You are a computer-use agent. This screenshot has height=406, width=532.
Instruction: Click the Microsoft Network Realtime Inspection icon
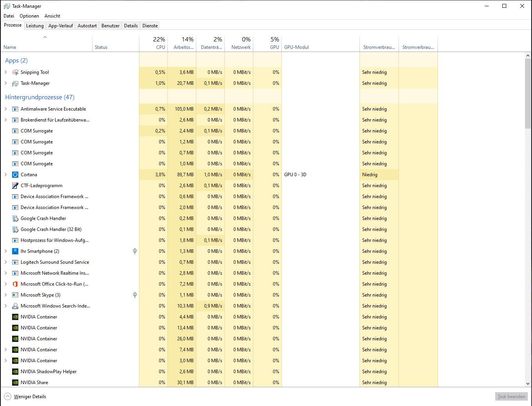click(15, 273)
